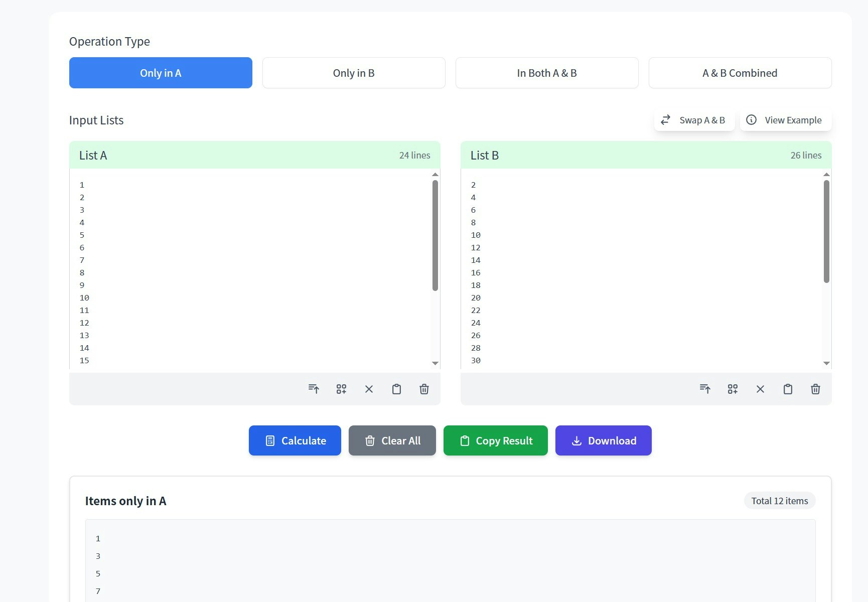The width and height of the screenshot is (868, 602).
Task: Click the 'Operation Type' heading
Action: point(109,41)
